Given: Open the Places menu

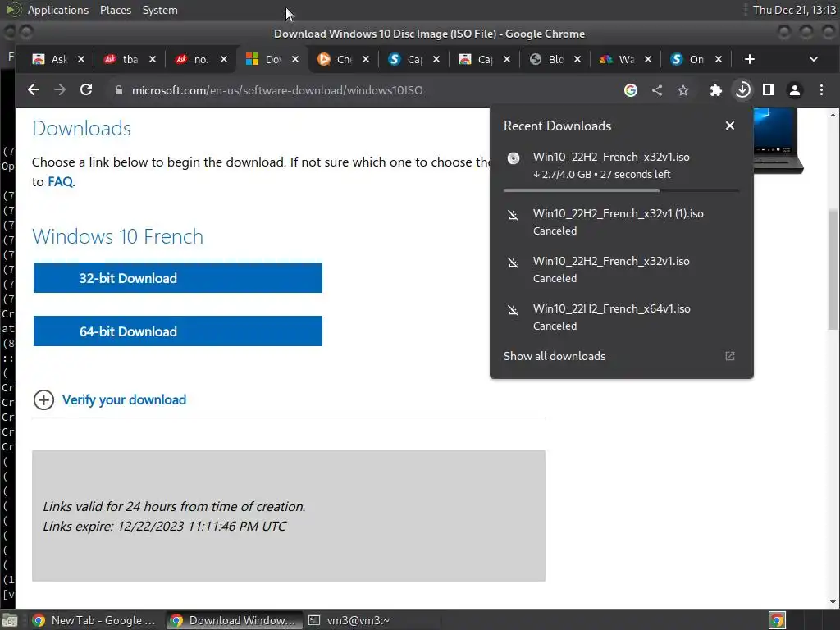Looking at the screenshot, I should (x=115, y=10).
